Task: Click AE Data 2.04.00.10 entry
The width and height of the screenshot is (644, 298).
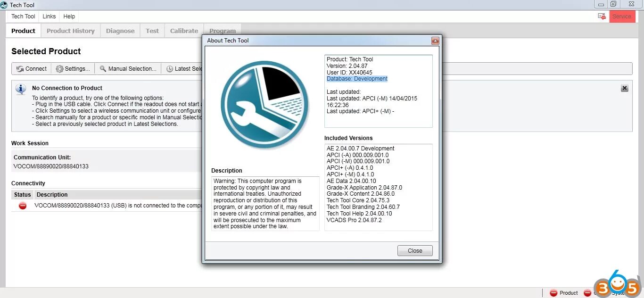Action: (351, 181)
